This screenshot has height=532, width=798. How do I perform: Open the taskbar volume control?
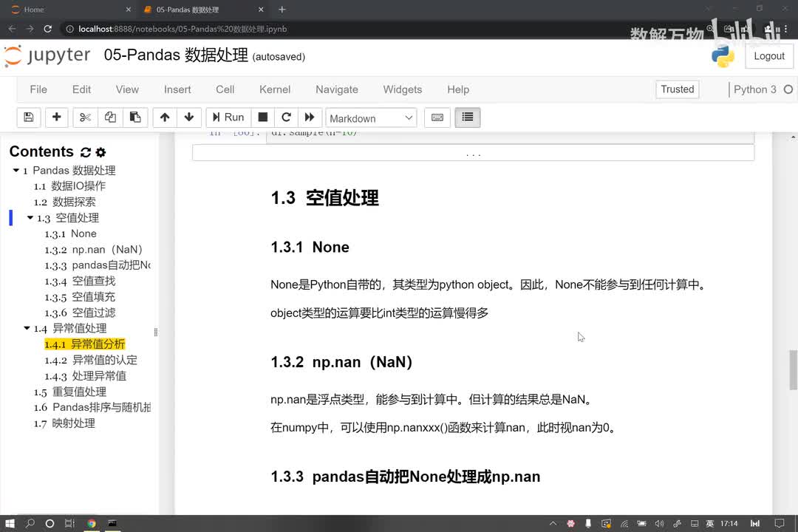coord(659,523)
